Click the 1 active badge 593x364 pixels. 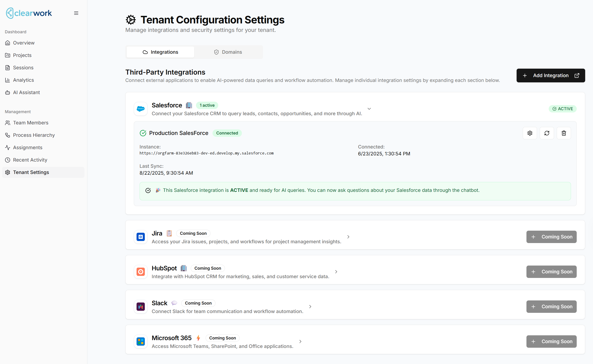(207, 105)
